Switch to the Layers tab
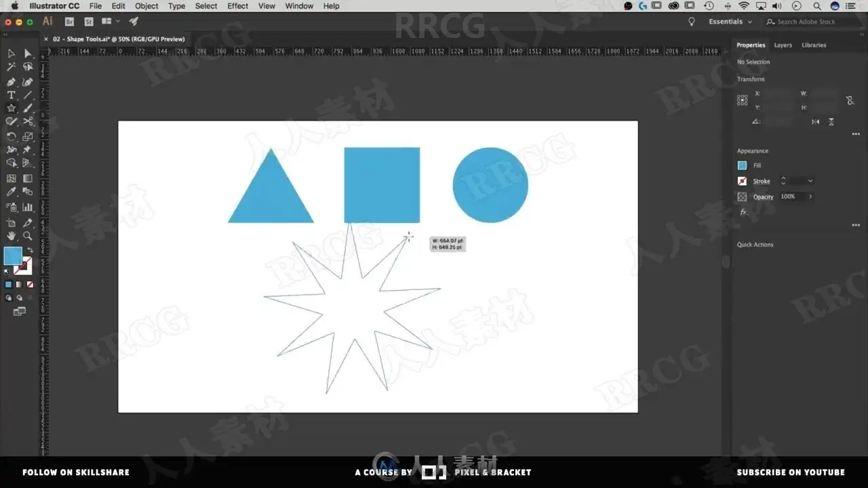This screenshot has height=488, width=868. [783, 45]
